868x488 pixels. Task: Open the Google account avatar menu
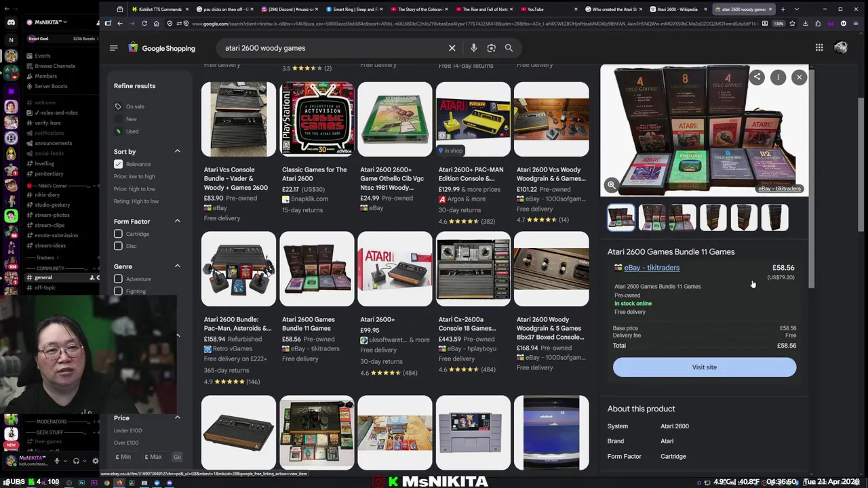pos(841,47)
